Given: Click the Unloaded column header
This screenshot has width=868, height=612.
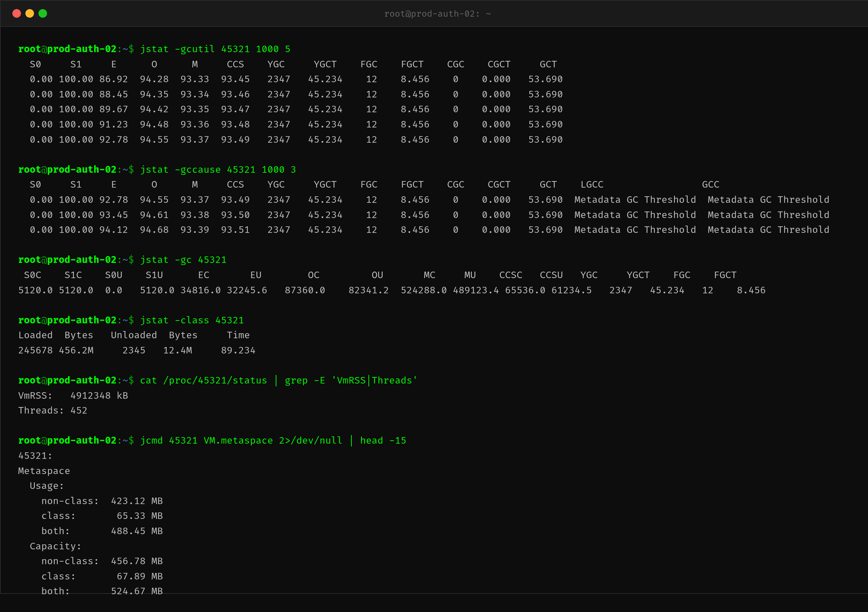Looking at the screenshot, I should point(134,336).
